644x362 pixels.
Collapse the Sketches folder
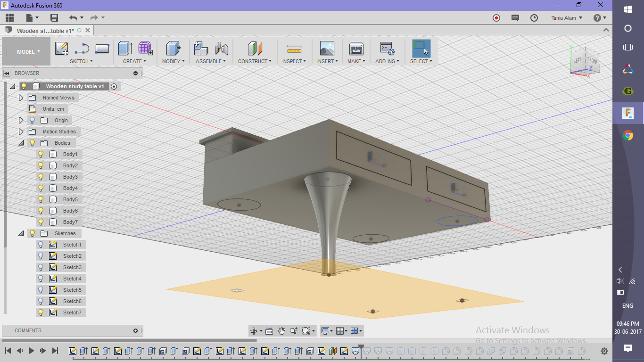pyautogui.click(x=21, y=233)
